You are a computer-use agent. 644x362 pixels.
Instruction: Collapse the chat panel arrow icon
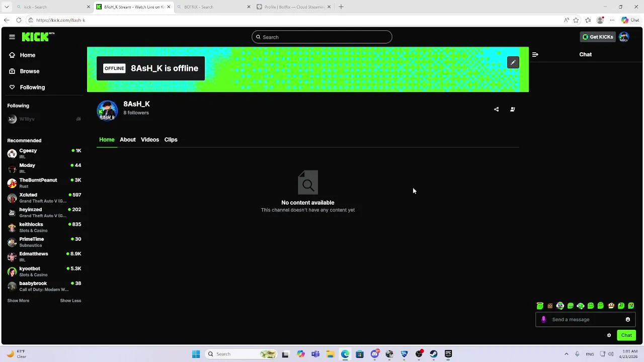click(535, 54)
